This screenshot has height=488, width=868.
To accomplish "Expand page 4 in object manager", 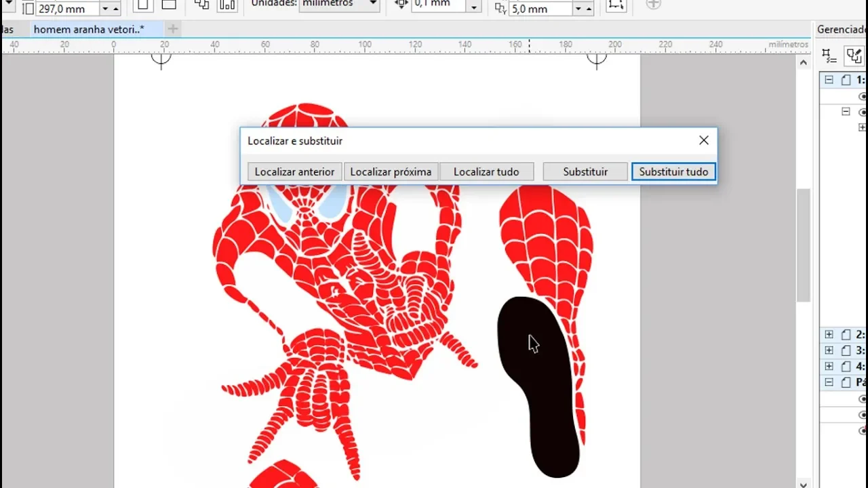I will click(829, 366).
